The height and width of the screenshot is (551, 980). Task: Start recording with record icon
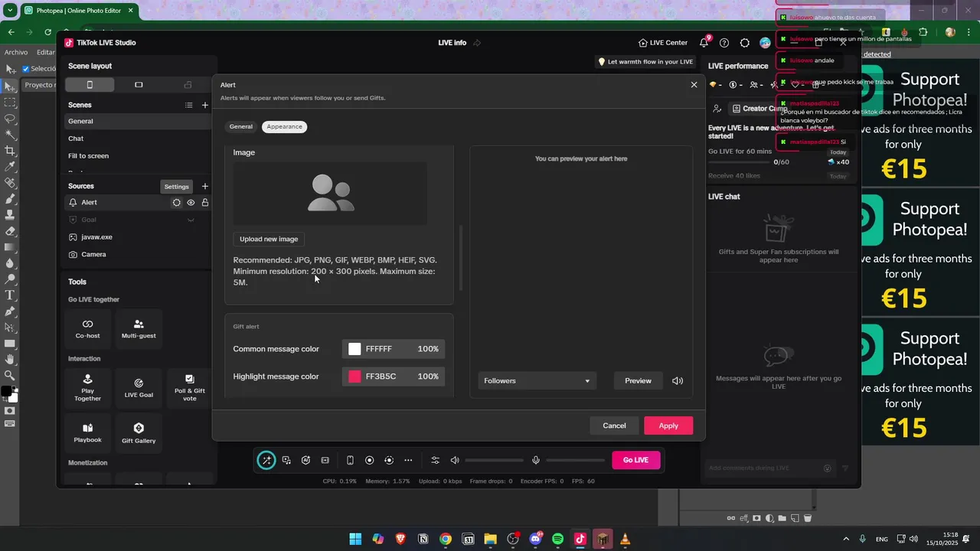coord(369,460)
